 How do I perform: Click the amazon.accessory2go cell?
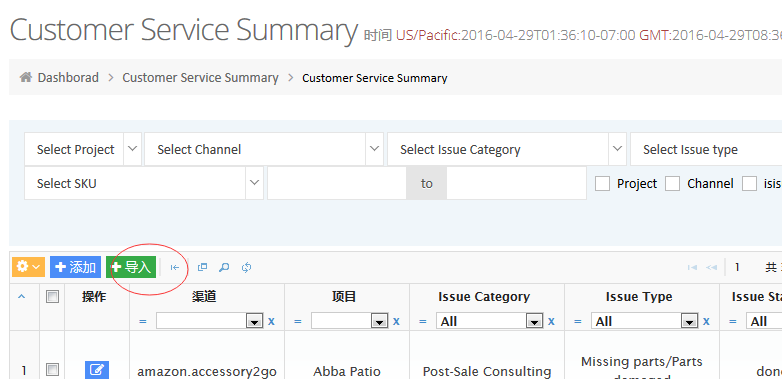207,372
